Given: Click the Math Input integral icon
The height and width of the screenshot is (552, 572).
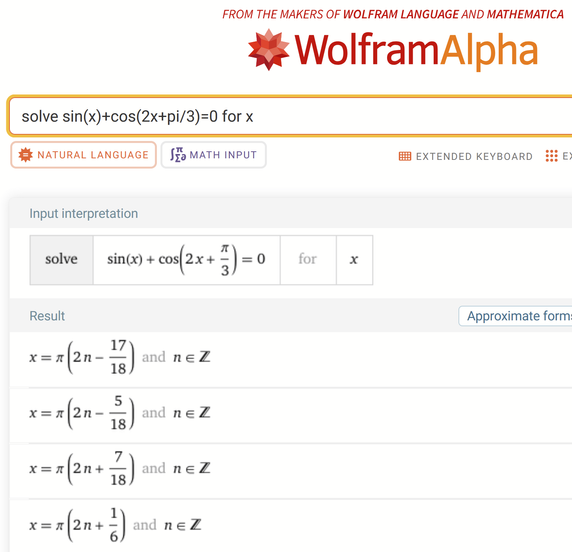Looking at the screenshot, I should [178, 155].
